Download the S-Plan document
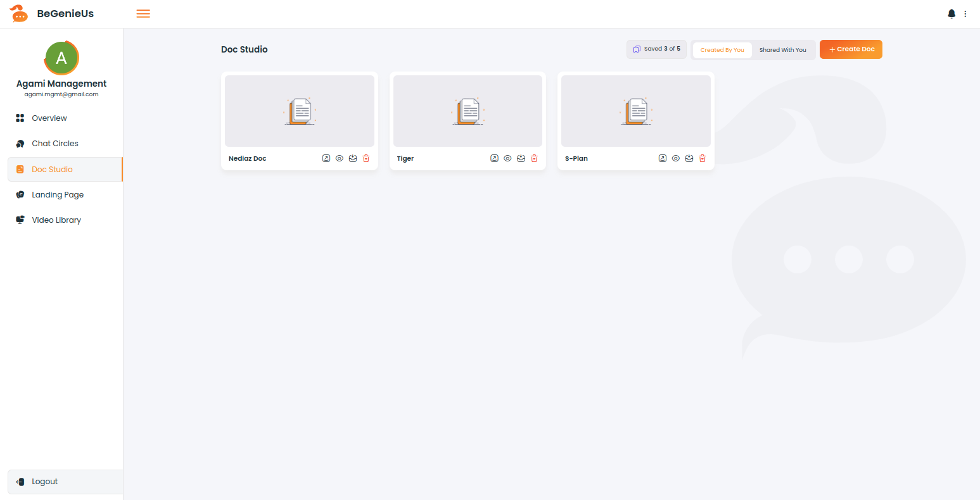The height and width of the screenshot is (500, 980). pyautogui.click(x=689, y=158)
